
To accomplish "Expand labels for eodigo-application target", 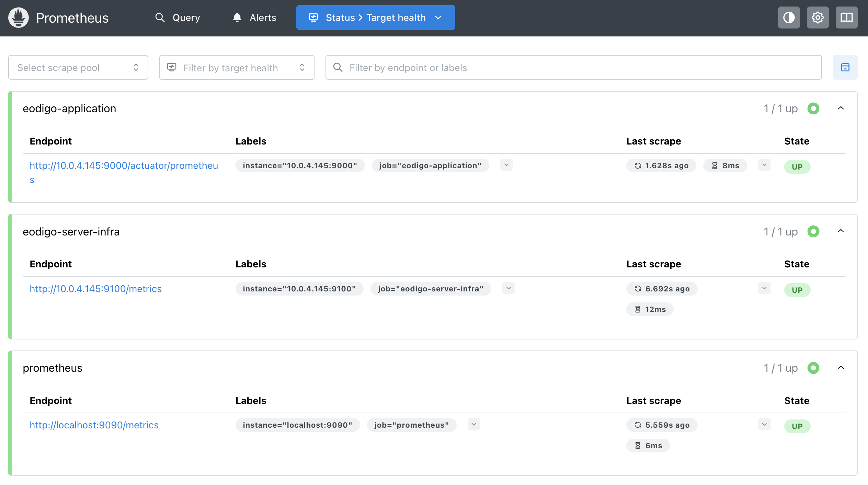I will pos(506,165).
